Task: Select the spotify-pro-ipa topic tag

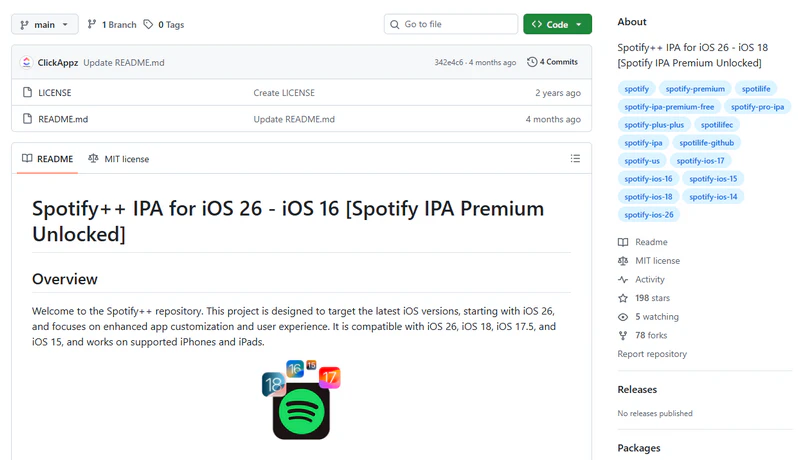Action: 757,107
